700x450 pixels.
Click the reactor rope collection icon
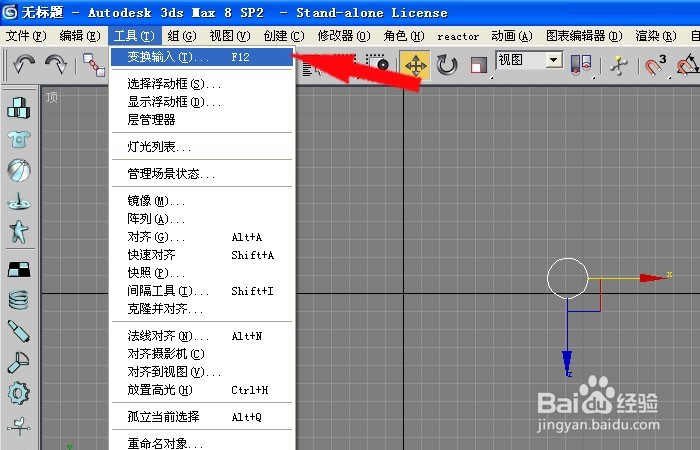coord(19,201)
